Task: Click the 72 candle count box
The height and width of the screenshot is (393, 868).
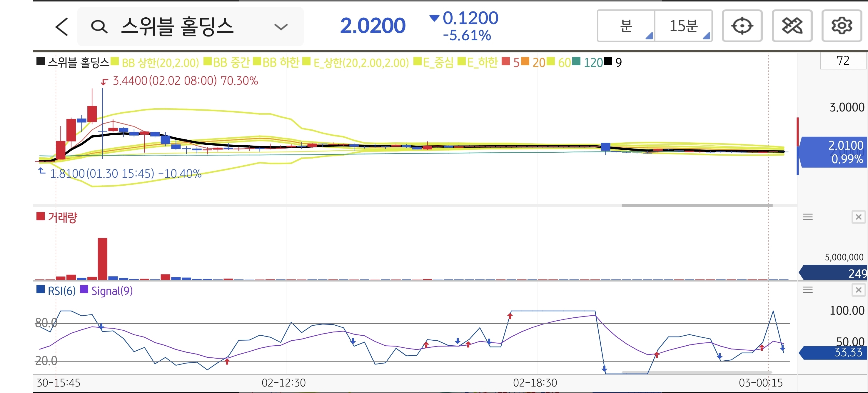Action: [842, 61]
